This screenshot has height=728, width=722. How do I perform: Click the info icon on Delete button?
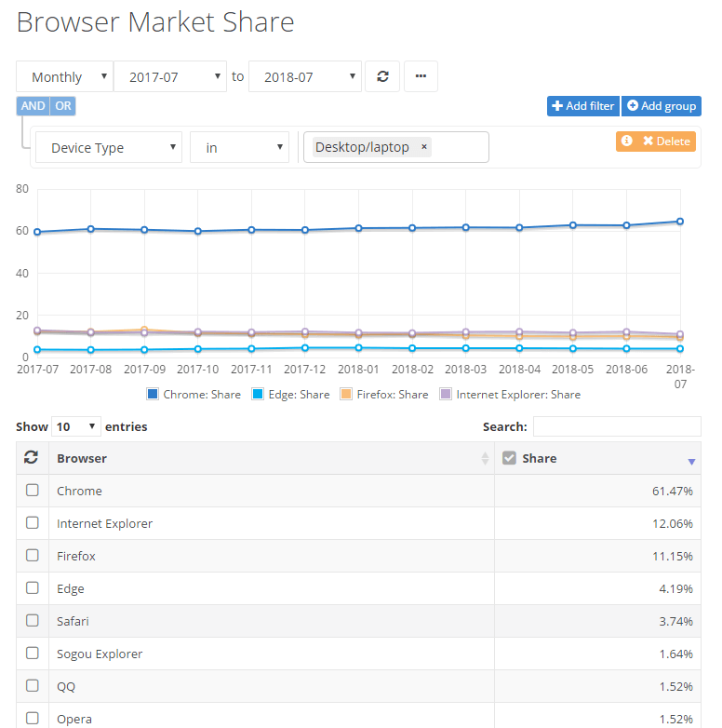coord(627,142)
